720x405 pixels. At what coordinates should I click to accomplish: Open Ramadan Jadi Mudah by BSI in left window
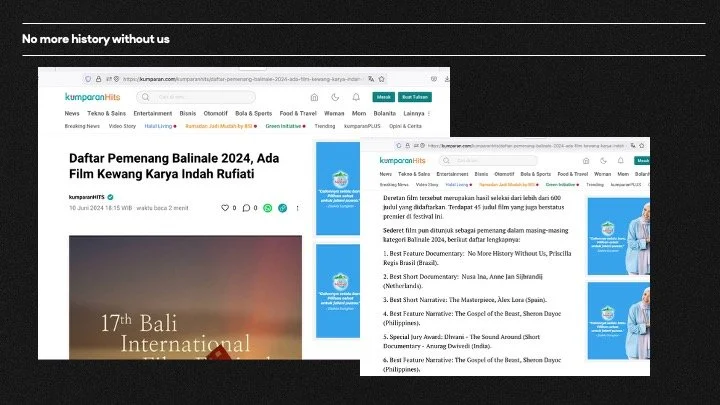click(x=219, y=126)
